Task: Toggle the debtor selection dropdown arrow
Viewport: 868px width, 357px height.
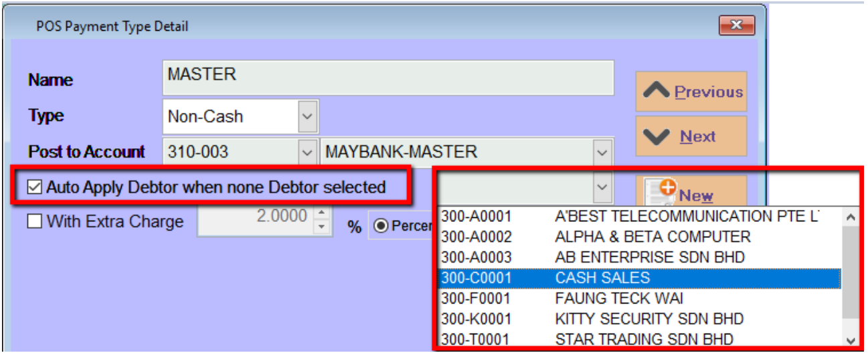Action: [x=601, y=188]
